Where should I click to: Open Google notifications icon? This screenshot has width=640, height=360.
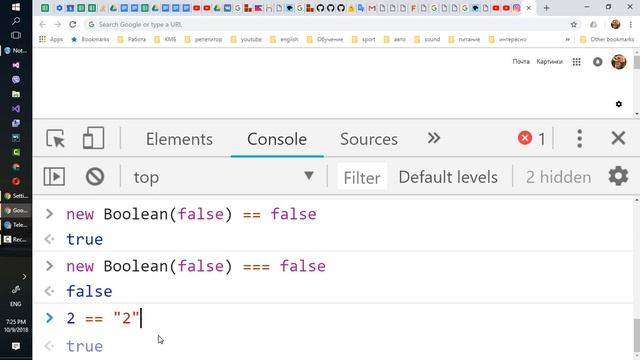pyautogui.click(x=598, y=62)
